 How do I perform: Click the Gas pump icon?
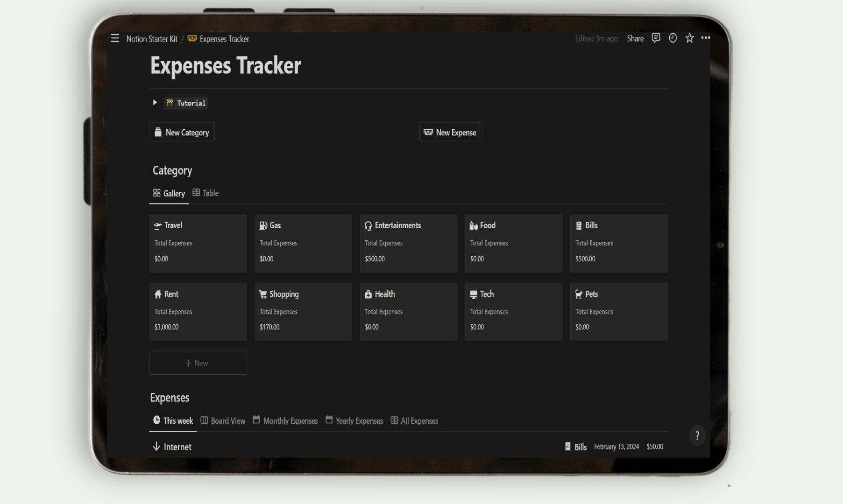pyautogui.click(x=263, y=226)
